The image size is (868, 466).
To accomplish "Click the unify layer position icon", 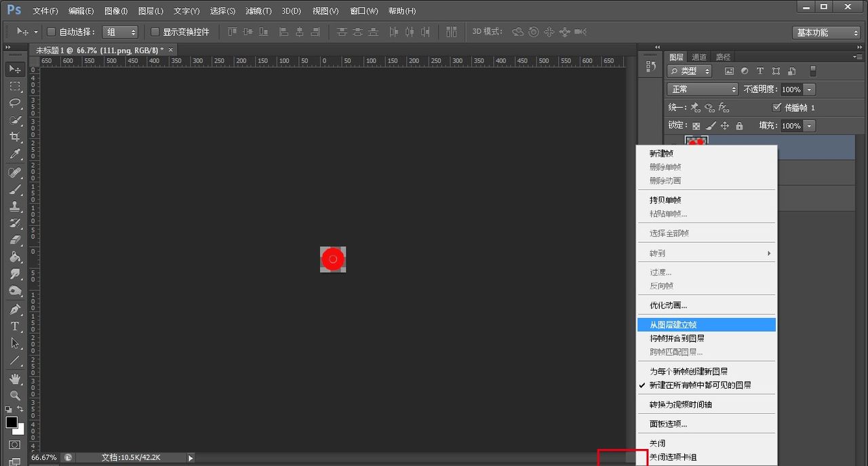I will pos(696,107).
